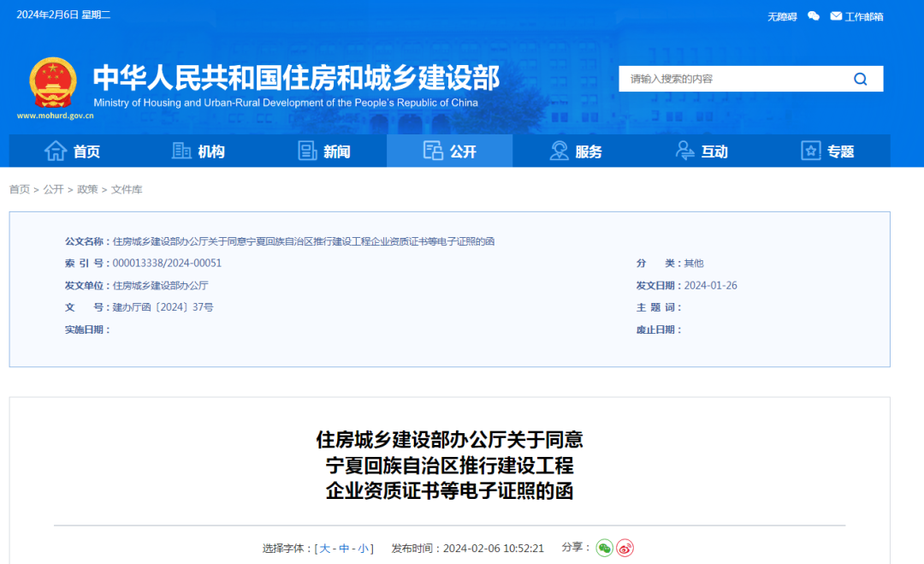Open WeChat icon in top bar
This screenshot has width=924, height=564.
(814, 16)
